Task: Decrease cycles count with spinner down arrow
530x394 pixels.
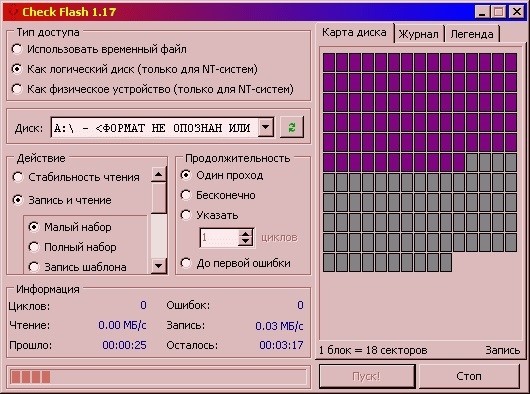Action: 246,242
